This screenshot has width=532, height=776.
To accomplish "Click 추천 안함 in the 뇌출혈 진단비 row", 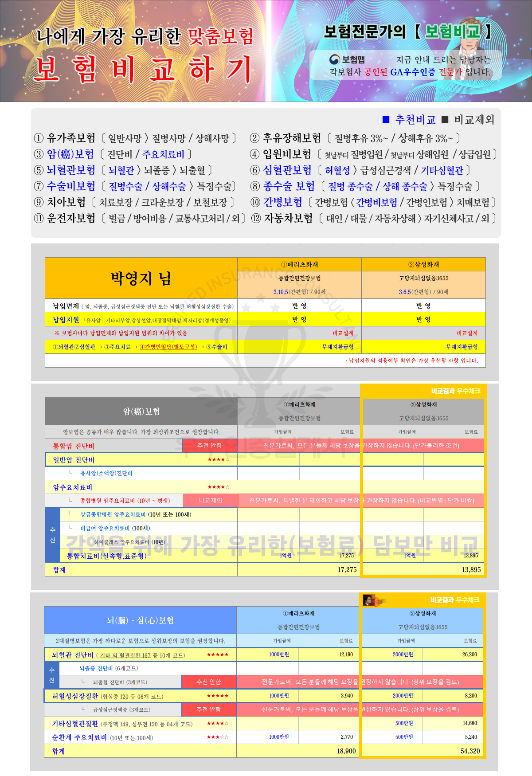I will pyautogui.click(x=209, y=682).
